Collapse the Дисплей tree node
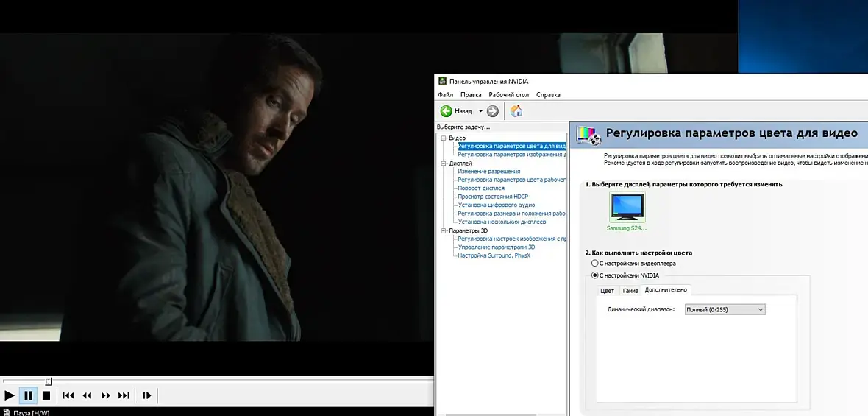The image size is (868, 416). click(444, 163)
